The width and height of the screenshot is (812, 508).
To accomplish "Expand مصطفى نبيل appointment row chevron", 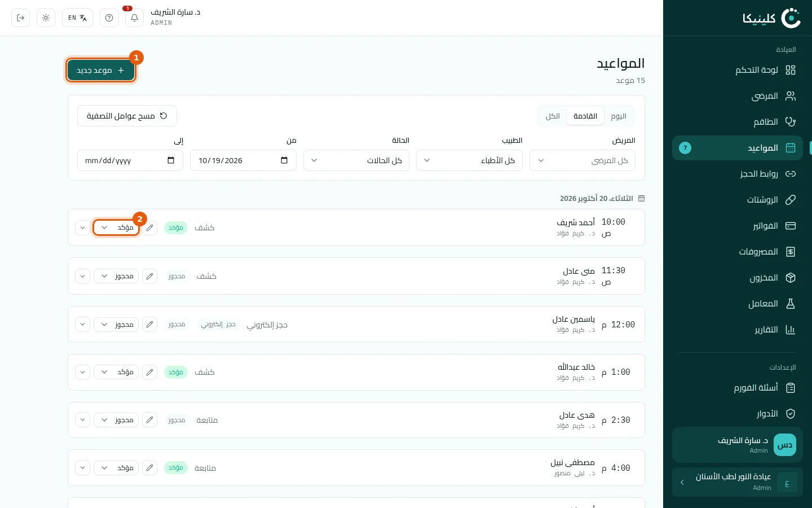I will pyautogui.click(x=82, y=468).
